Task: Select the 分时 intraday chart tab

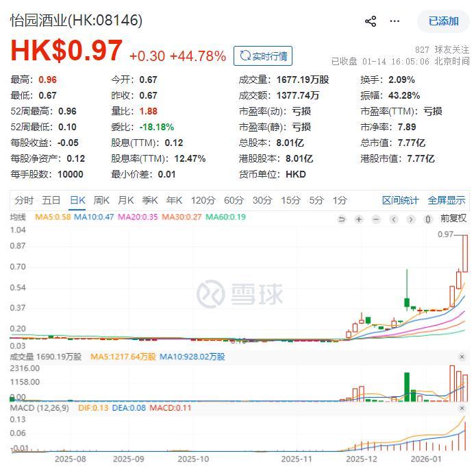Action: pos(24,200)
